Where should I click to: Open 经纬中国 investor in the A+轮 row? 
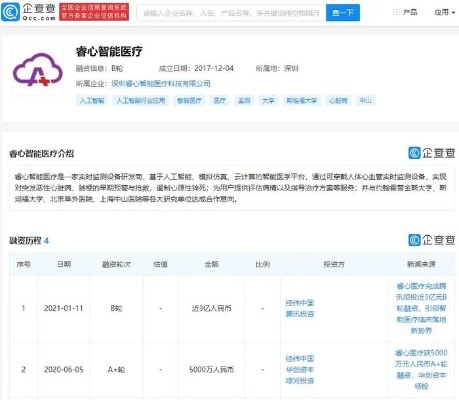tap(300, 359)
